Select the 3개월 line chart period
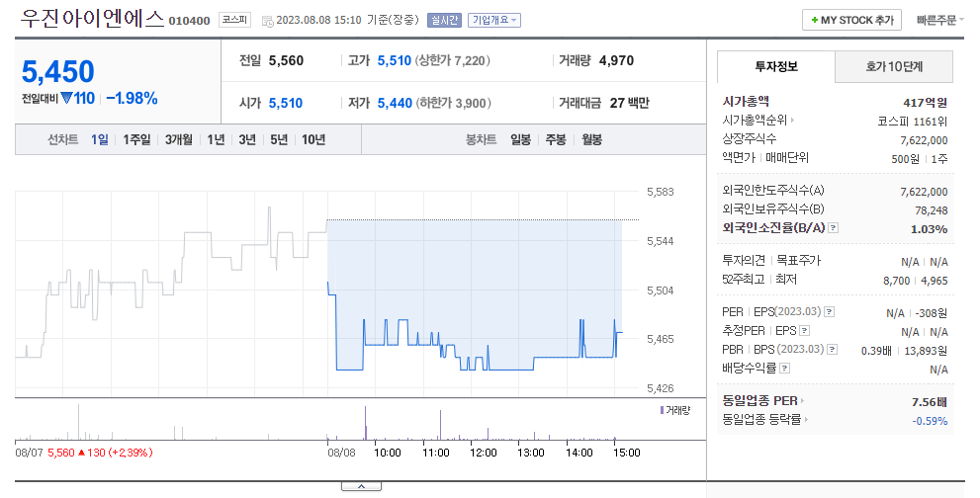980x498 pixels. [179, 139]
